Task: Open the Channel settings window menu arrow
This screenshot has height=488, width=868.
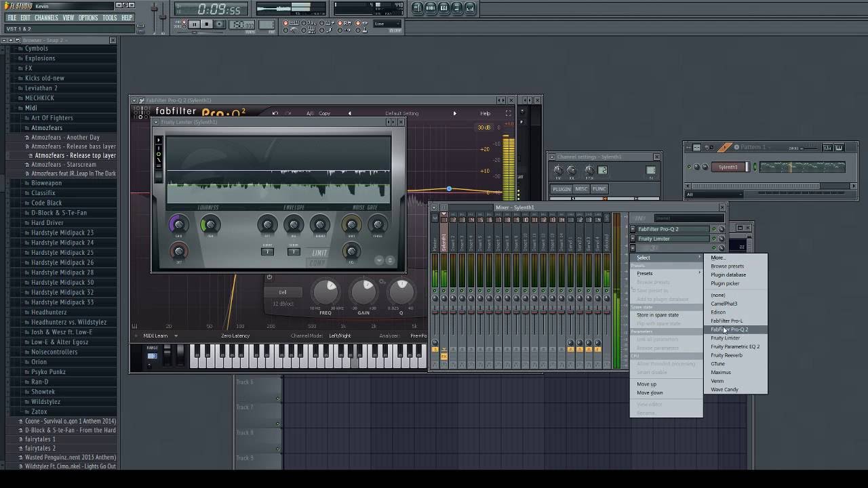Action: pos(552,157)
